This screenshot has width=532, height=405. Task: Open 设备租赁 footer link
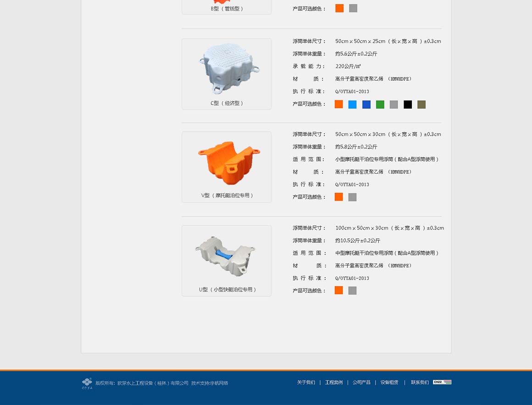(x=389, y=382)
